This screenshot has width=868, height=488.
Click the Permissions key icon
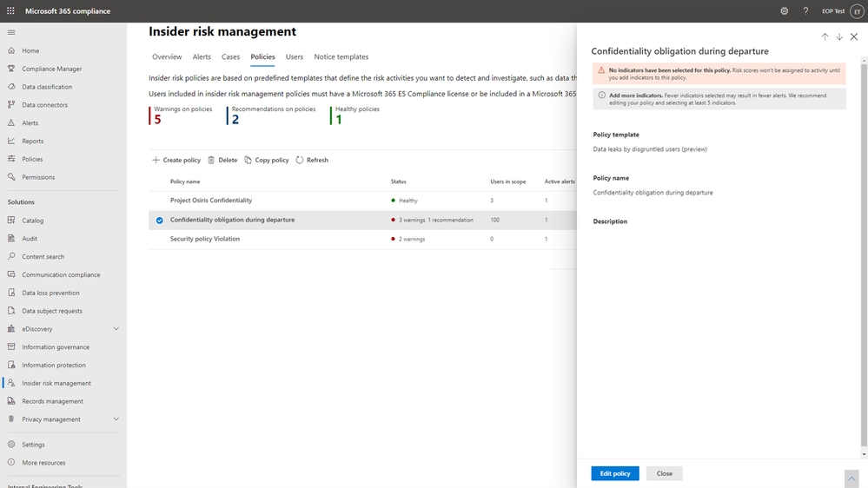pos(11,177)
